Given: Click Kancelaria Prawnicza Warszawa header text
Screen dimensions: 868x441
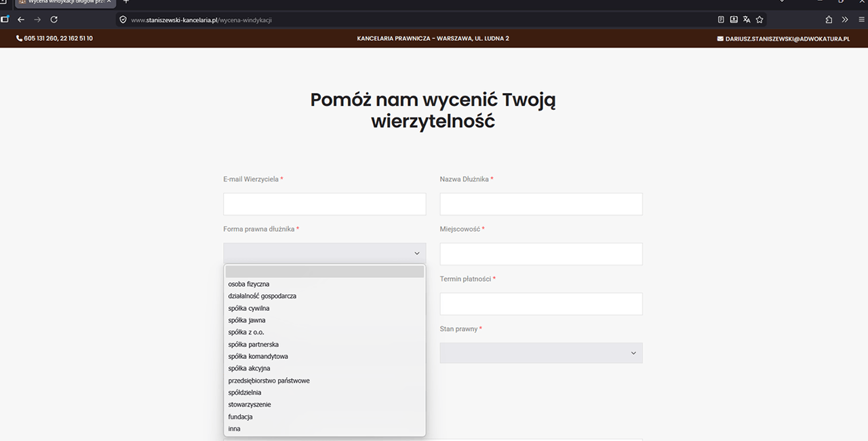Looking at the screenshot, I should click(x=433, y=39).
